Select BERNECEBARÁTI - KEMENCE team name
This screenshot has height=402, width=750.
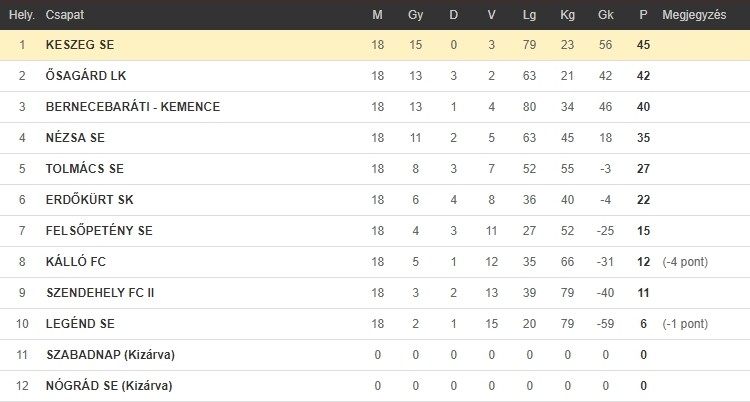(x=133, y=107)
